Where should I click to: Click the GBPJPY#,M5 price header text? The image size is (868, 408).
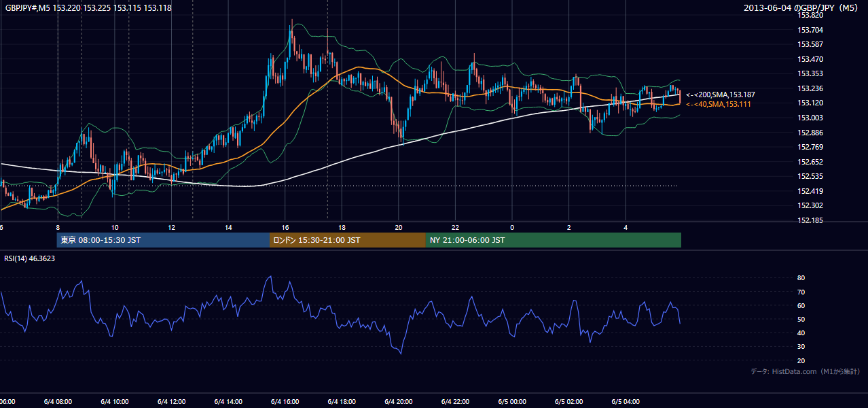coord(88,7)
